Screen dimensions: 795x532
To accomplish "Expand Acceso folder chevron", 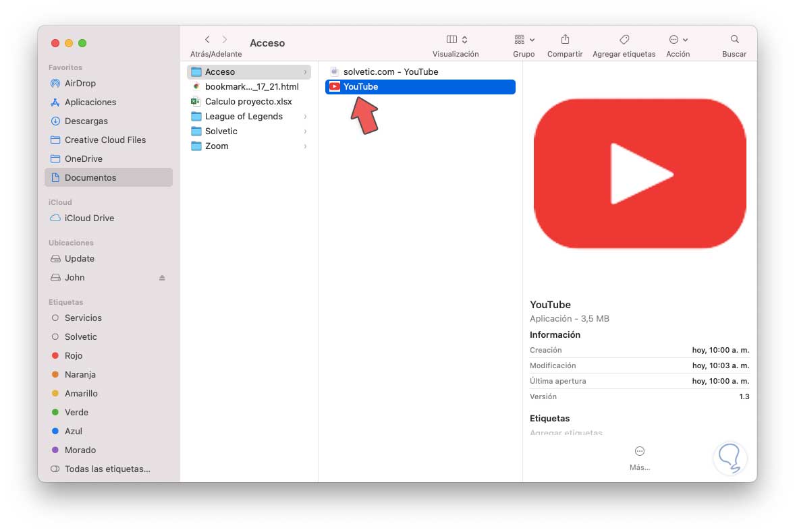I will 305,72.
